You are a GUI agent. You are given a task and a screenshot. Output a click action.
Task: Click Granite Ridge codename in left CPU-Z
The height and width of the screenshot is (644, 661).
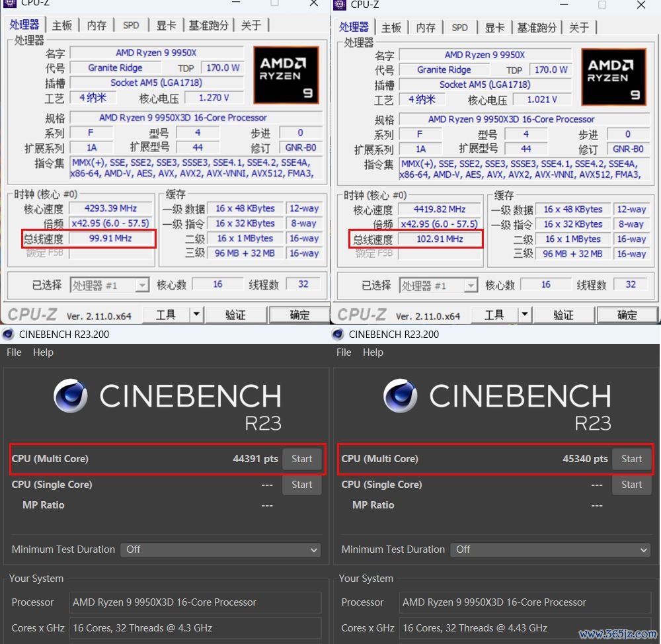(x=115, y=68)
